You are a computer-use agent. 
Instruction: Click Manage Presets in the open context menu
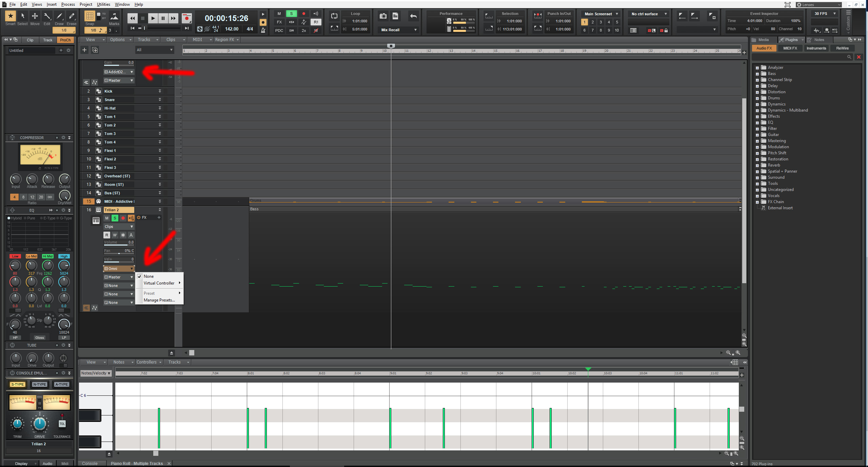tap(159, 300)
